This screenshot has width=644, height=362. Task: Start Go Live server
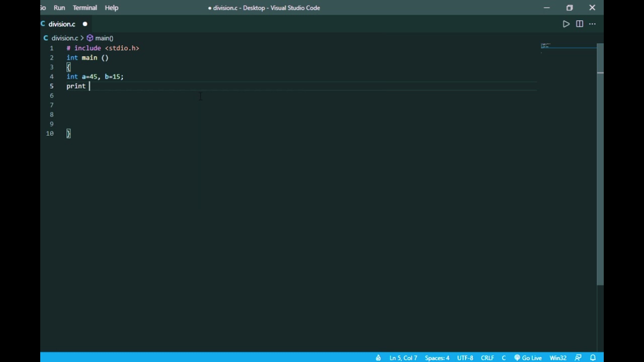point(528,358)
